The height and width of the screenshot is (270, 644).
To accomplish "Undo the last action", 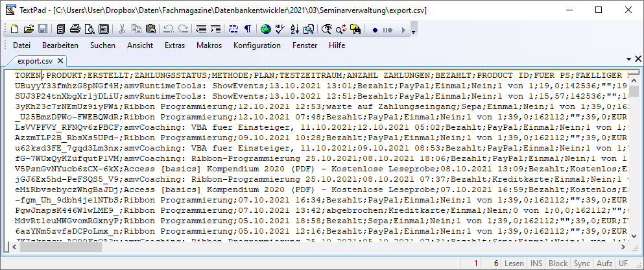I will pyautogui.click(x=169, y=29).
